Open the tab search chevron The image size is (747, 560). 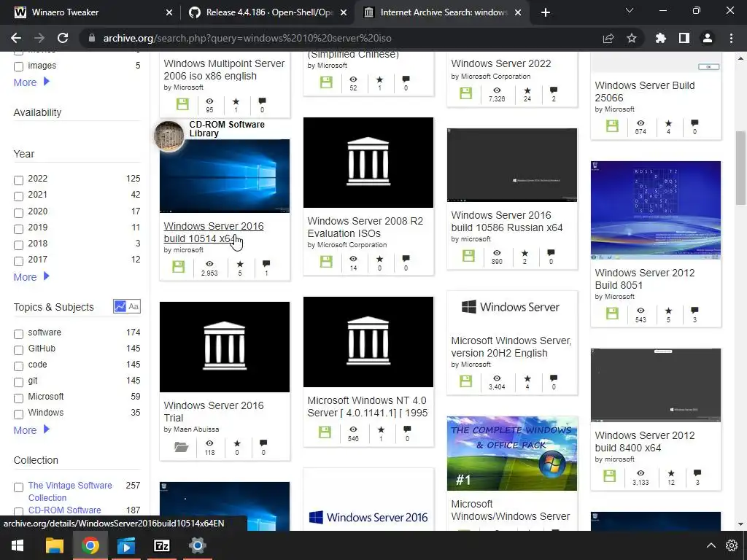(x=630, y=10)
